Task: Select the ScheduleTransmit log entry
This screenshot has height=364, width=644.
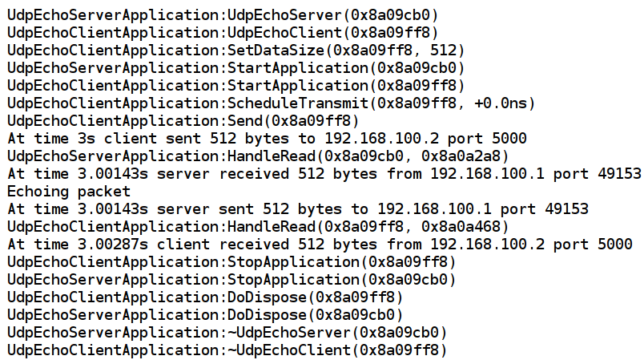Action: pyautogui.click(x=271, y=103)
